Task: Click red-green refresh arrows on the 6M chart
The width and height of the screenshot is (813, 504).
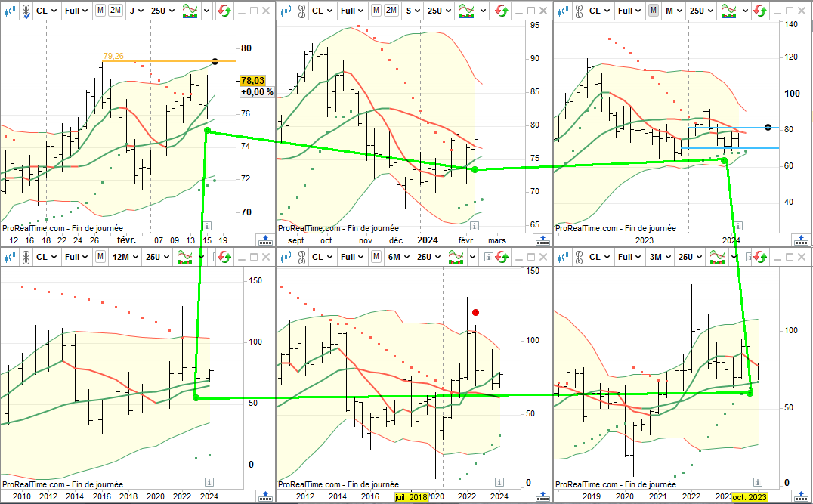Action: [x=502, y=257]
